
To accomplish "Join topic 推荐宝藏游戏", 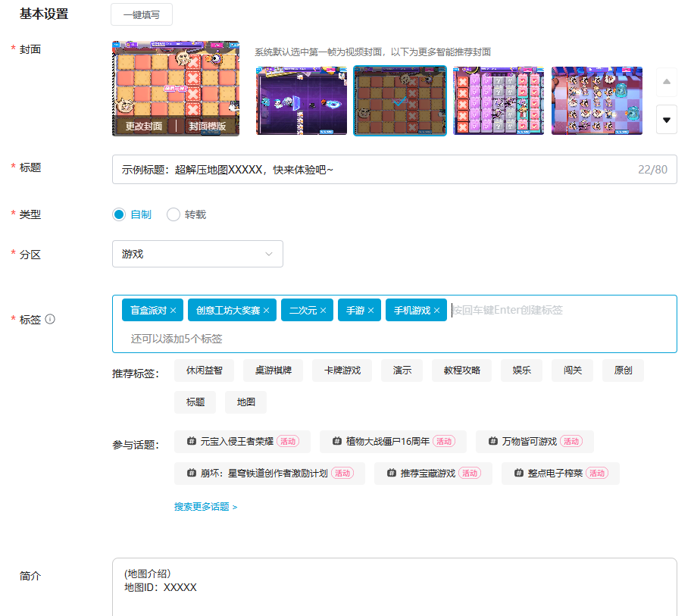I will 433,474.
